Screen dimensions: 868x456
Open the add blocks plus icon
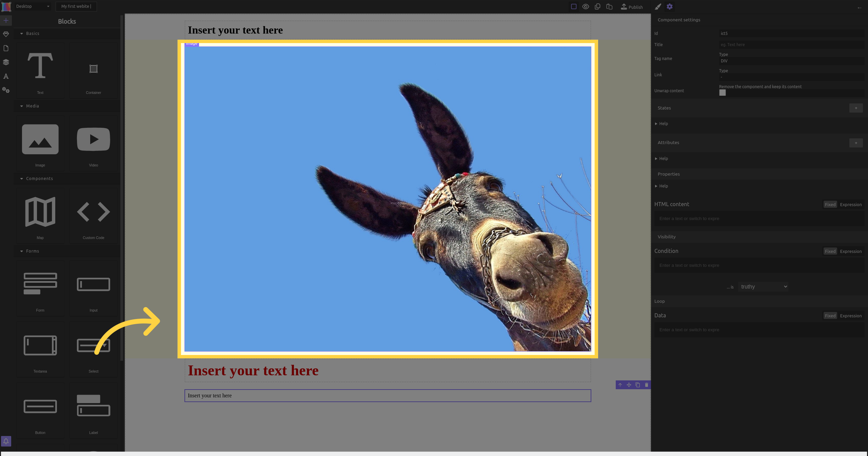coord(6,20)
